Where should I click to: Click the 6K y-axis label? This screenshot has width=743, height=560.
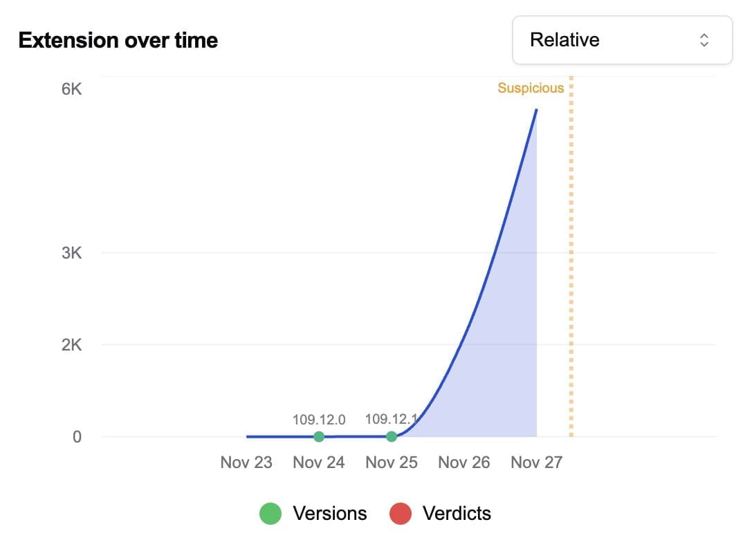pos(71,89)
